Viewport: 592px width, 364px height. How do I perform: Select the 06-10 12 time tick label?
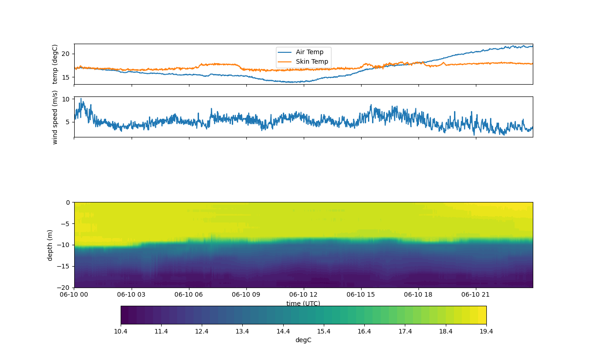pyautogui.click(x=303, y=294)
